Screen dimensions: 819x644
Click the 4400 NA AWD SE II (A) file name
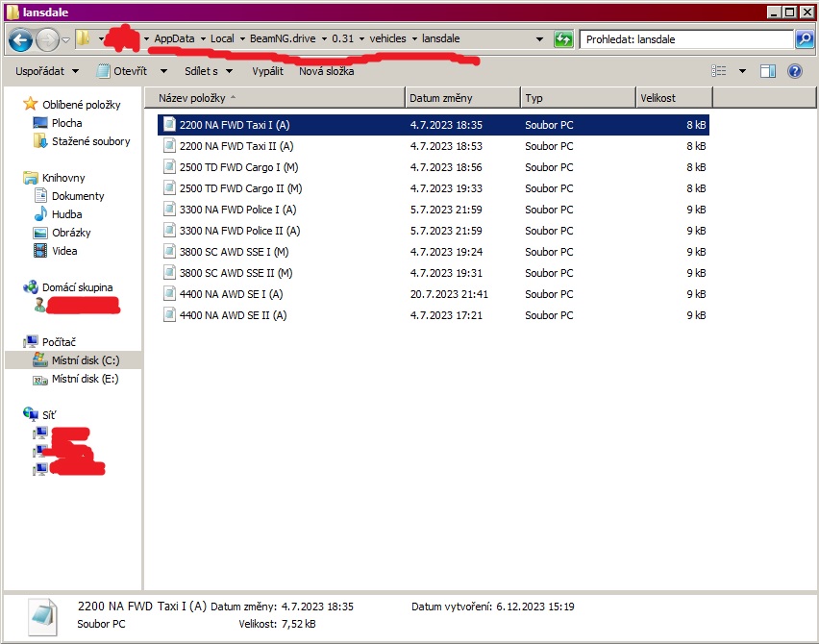[233, 315]
